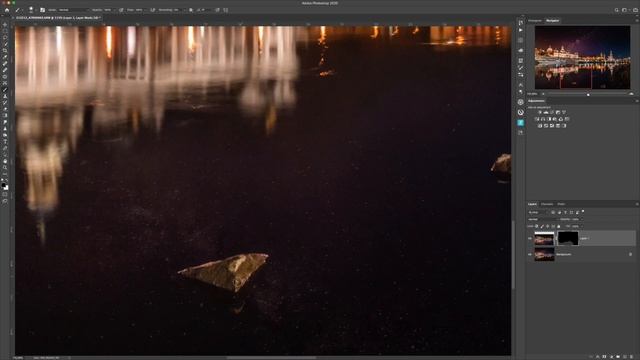Add a Curves adjustment
The width and height of the screenshot is (640, 360).
click(551, 112)
